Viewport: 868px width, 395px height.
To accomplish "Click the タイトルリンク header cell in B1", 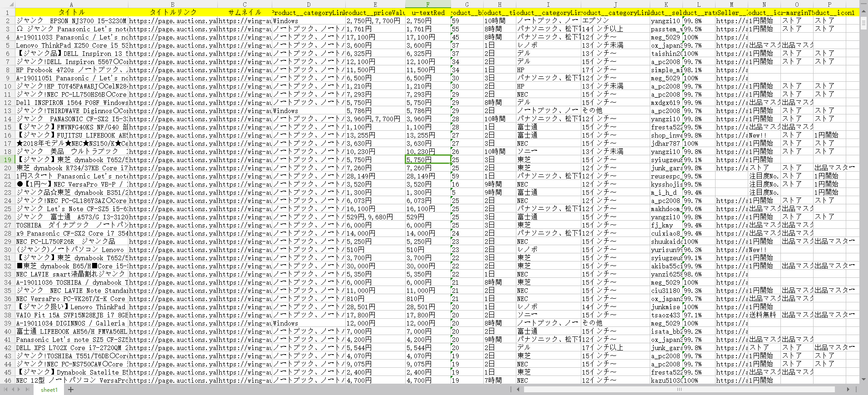I will coord(173,12).
